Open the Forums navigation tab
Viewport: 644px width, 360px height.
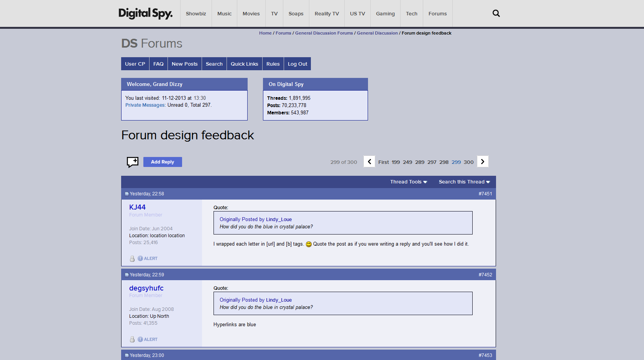point(437,13)
